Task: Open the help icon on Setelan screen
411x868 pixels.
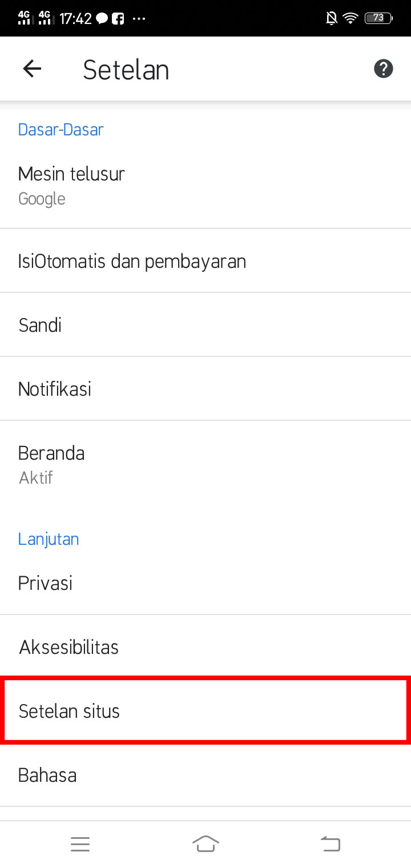Action: [x=383, y=68]
